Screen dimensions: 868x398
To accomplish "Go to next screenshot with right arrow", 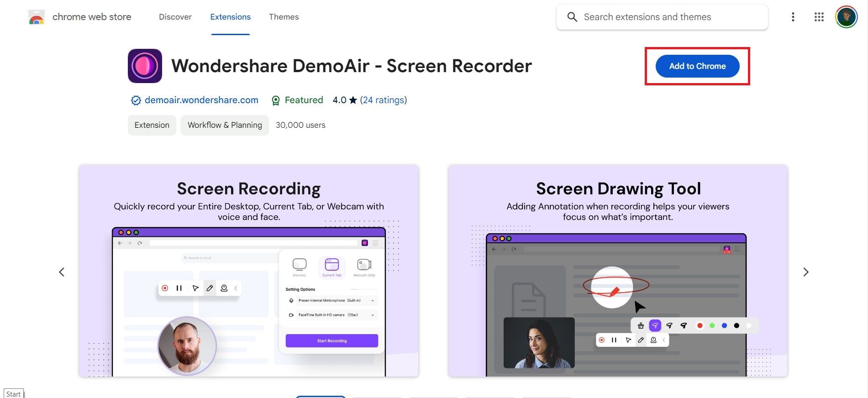I will (x=805, y=272).
